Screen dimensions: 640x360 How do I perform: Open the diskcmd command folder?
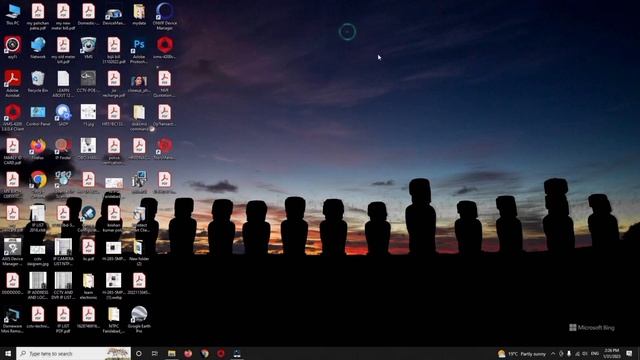click(x=139, y=118)
